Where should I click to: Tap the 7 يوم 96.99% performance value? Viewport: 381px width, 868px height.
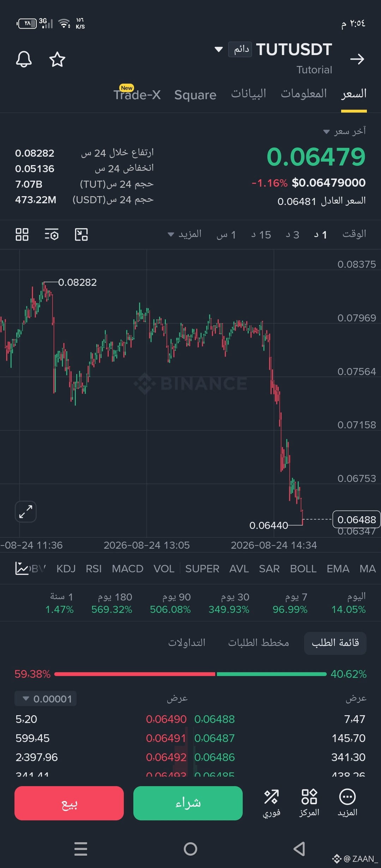290,603
